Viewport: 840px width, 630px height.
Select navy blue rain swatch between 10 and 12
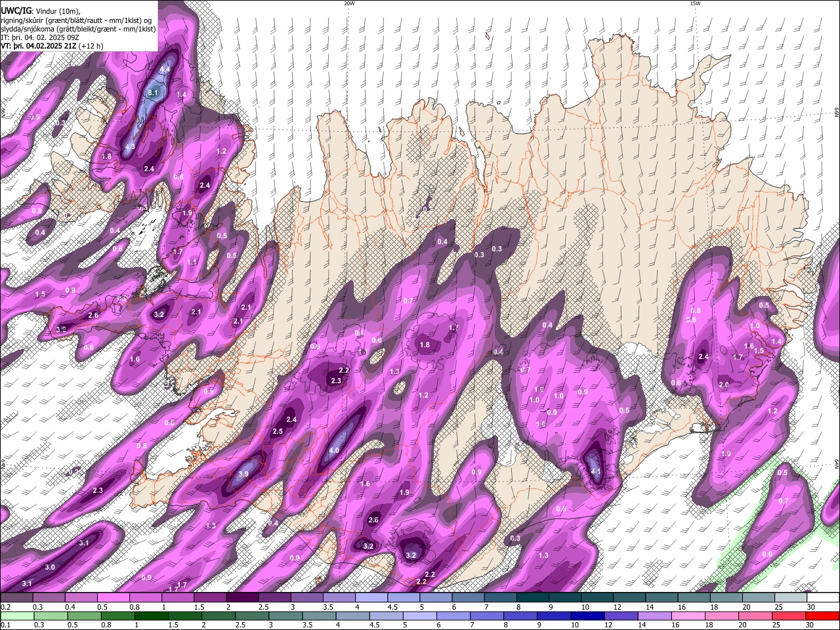[587, 616]
